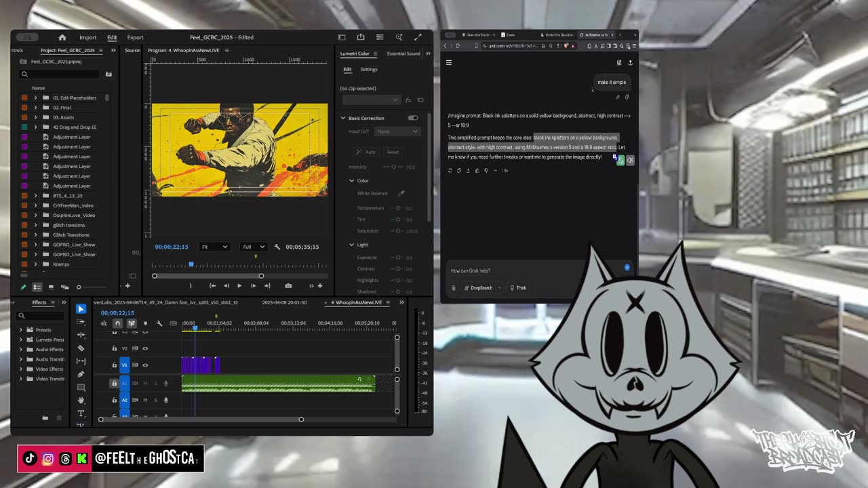
Task: Click the reset effect icon beside fx
Action: coord(420,100)
